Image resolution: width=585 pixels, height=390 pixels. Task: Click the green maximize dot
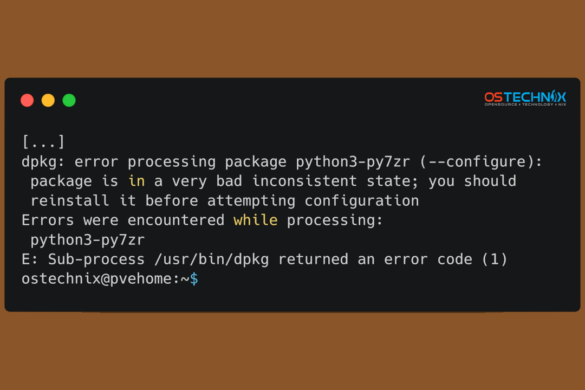pyautogui.click(x=69, y=100)
